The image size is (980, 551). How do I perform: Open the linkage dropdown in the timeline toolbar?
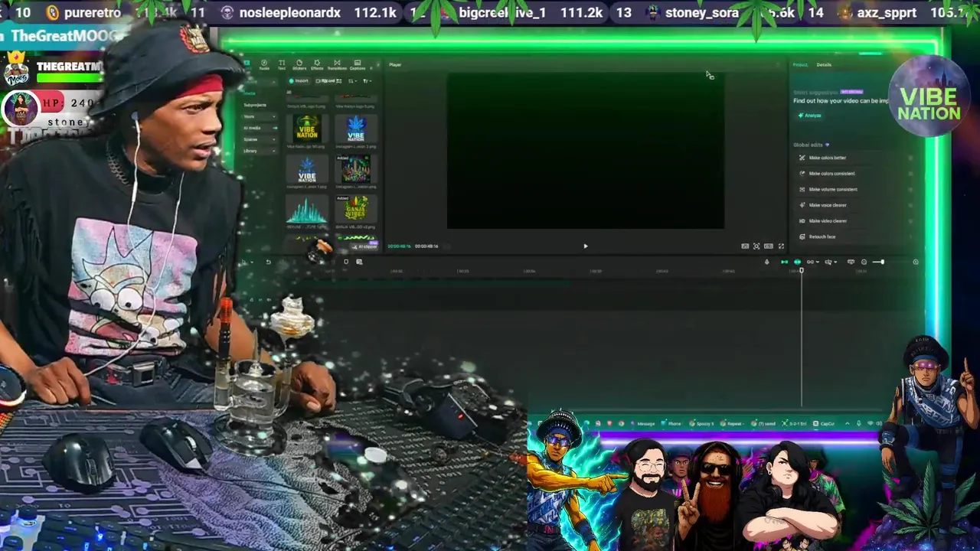[x=812, y=262]
